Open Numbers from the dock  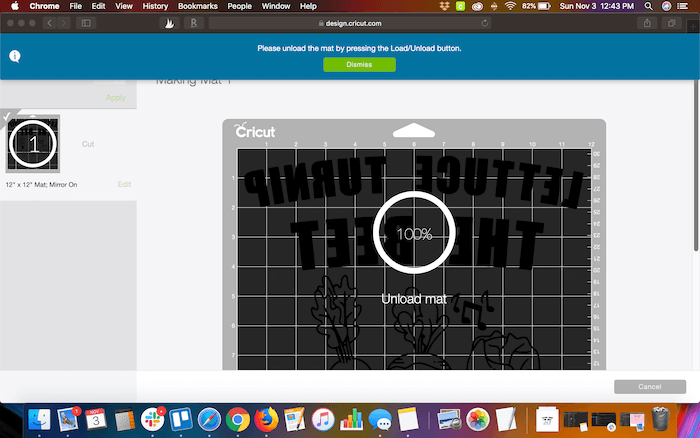351,420
